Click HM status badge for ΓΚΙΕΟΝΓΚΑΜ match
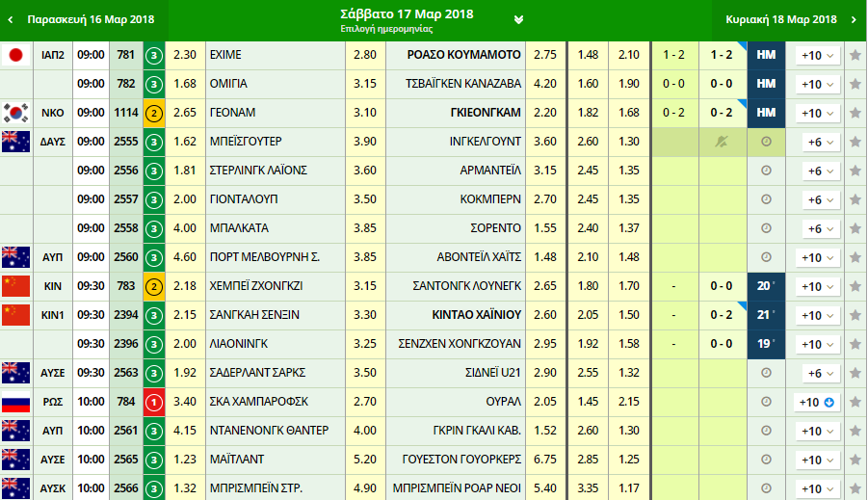The image size is (868, 500). (766, 113)
